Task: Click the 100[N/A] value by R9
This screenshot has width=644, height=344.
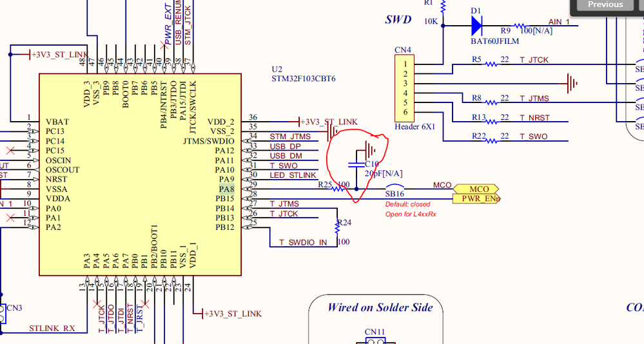Action: click(x=536, y=31)
